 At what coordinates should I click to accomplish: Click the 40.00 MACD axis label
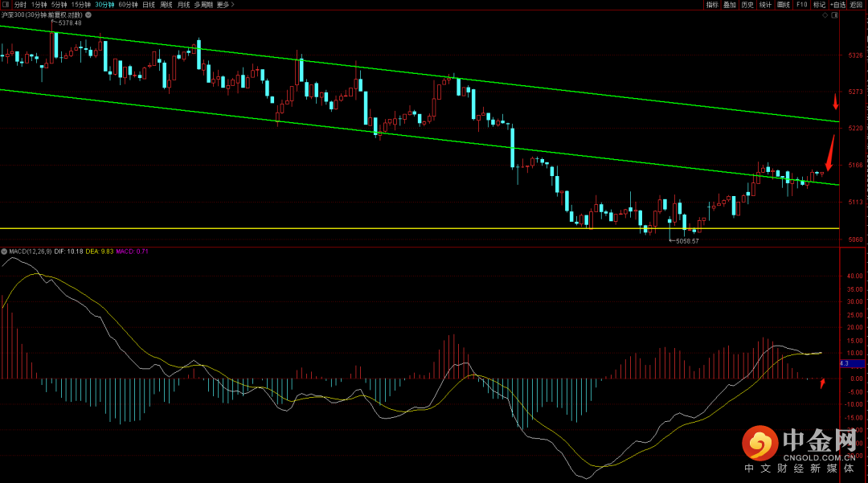854,276
